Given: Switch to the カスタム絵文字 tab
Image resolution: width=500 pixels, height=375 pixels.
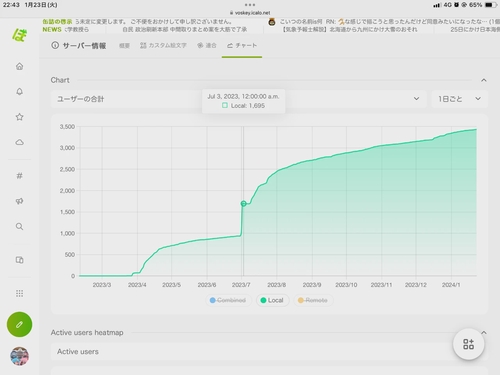Looking at the screenshot, I should coord(163,45).
